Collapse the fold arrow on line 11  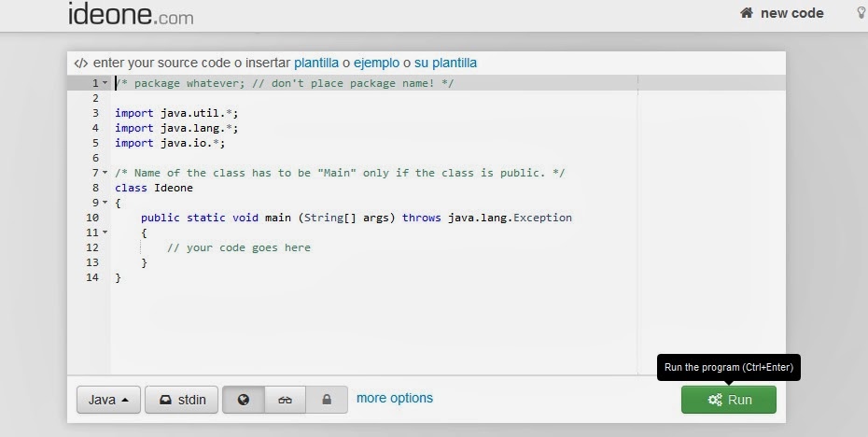105,233
